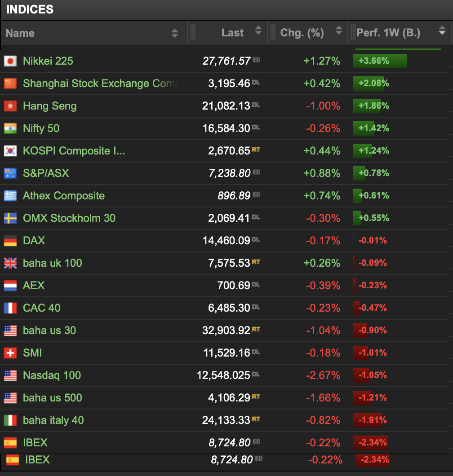View the baha italy 40 index
The height and width of the screenshot is (476, 453).
(x=53, y=420)
